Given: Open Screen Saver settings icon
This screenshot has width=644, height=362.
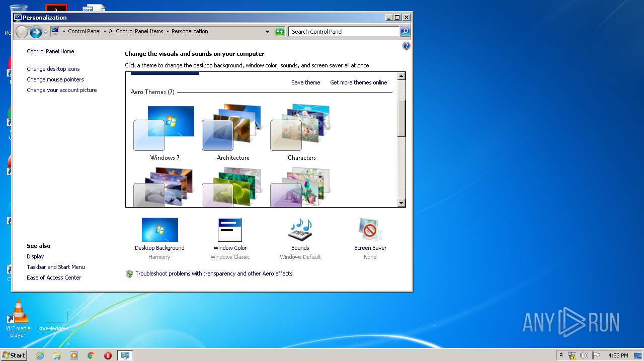Looking at the screenshot, I should tap(370, 230).
